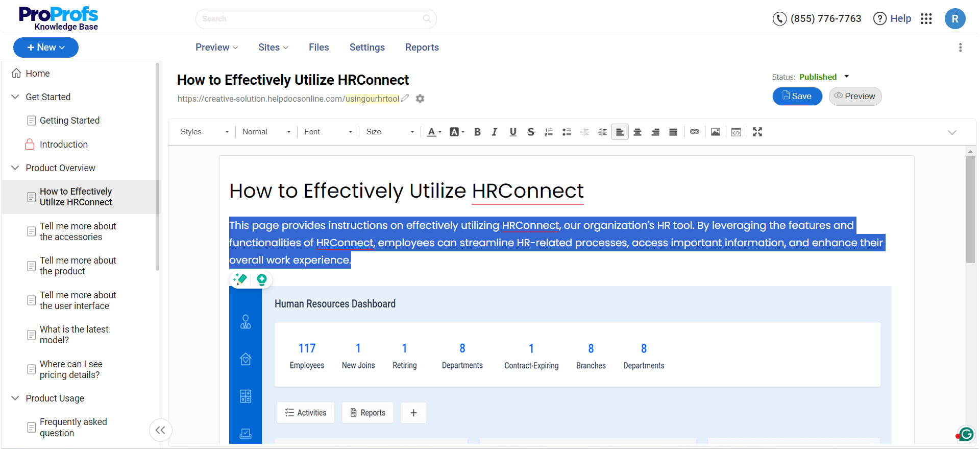Image resolution: width=980 pixels, height=449 pixels.
Task: Open background color picker
Action: [457, 132]
